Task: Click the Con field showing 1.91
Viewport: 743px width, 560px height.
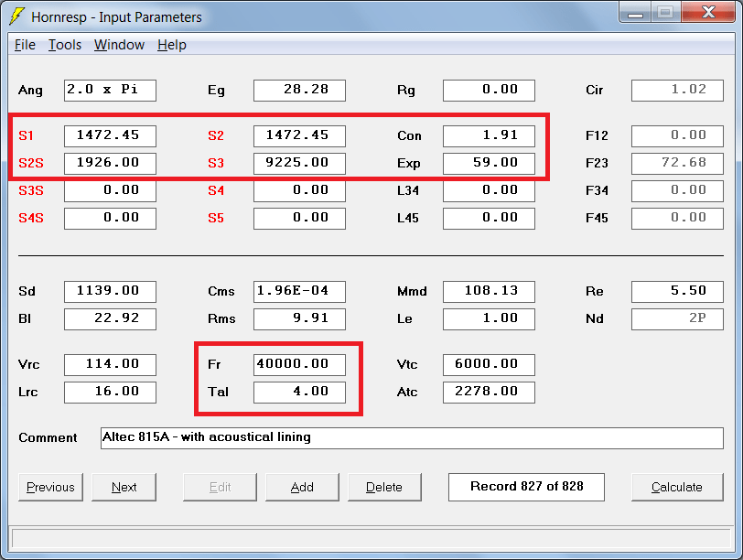Action: click(489, 136)
